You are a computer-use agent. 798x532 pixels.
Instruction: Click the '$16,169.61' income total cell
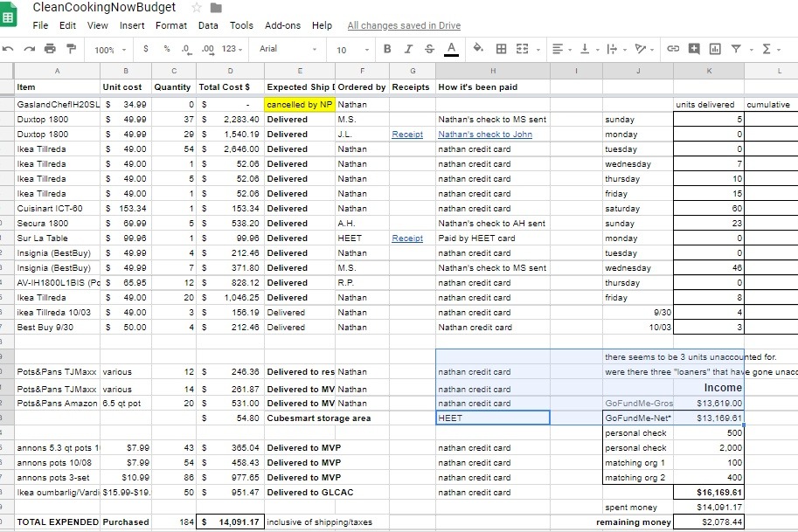pos(709,493)
